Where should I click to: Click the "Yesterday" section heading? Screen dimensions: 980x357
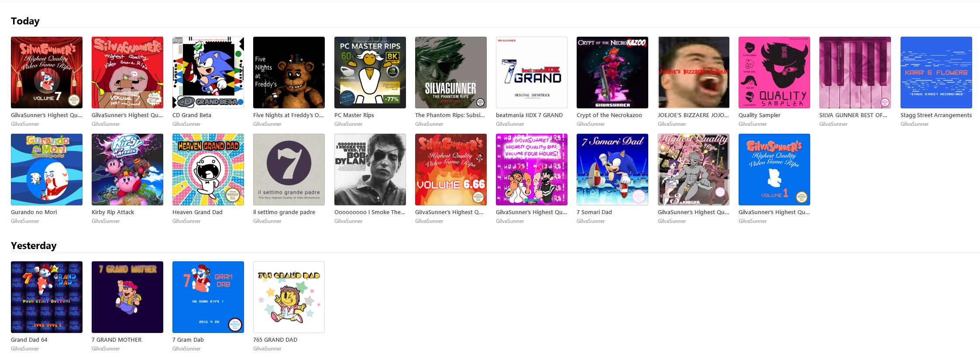34,246
